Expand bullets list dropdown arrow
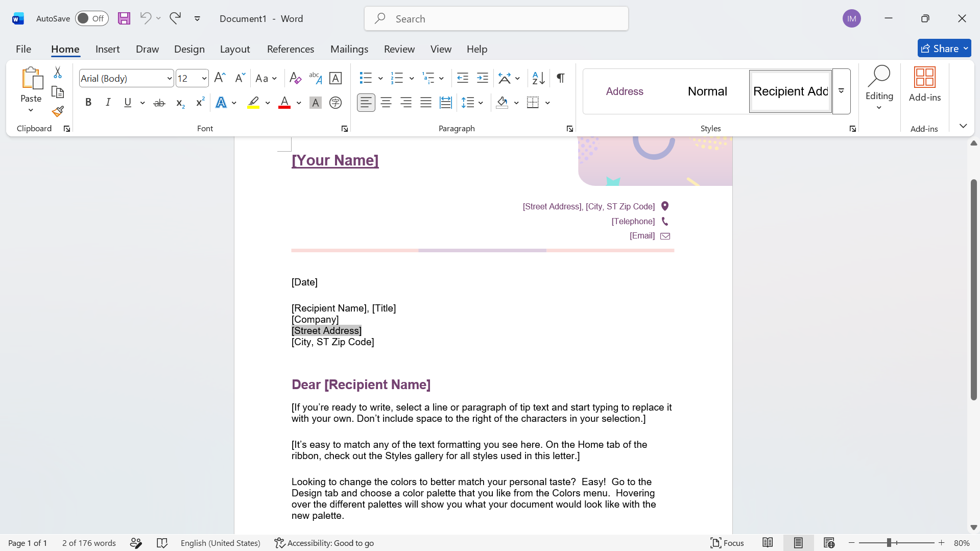 380,78
